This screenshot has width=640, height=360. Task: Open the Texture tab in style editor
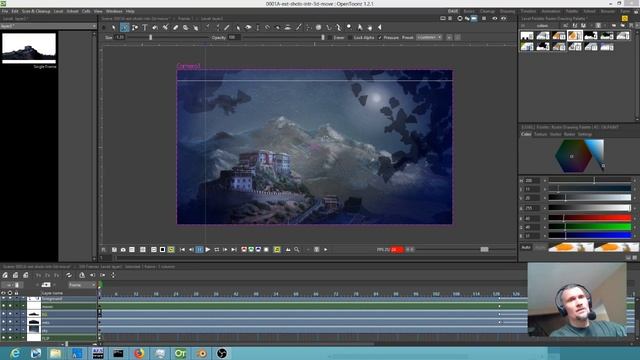(540, 134)
